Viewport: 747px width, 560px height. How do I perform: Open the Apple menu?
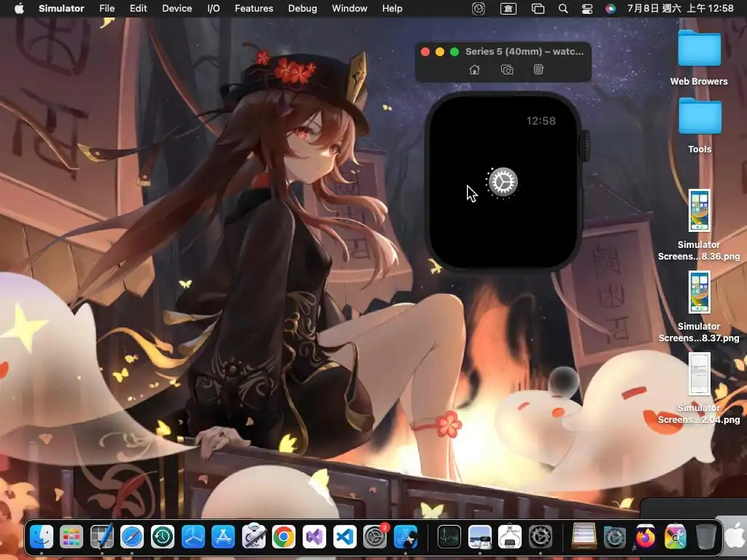(x=19, y=8)
